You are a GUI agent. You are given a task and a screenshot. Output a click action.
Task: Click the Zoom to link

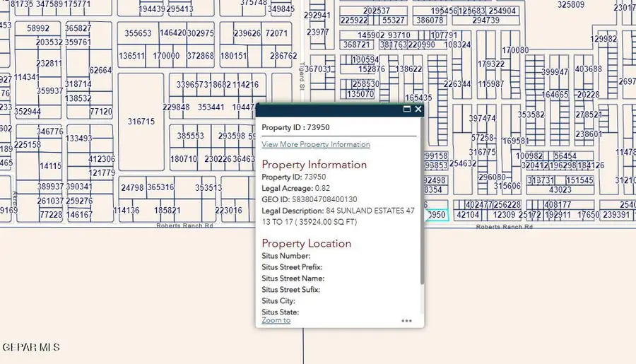pyautogui.click(x=276, y=320)
